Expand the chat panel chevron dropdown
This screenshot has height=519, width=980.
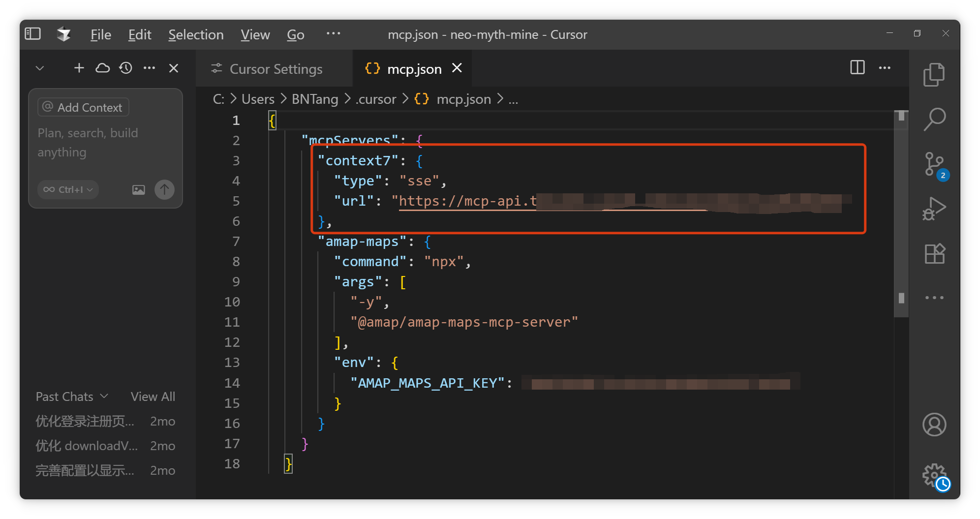coord(40,68)
